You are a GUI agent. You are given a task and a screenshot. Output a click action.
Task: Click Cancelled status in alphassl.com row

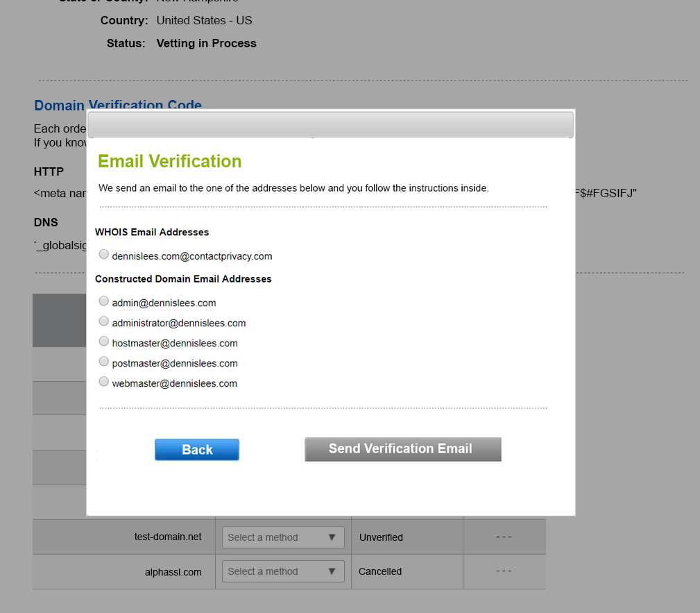[x=380, y=571]
